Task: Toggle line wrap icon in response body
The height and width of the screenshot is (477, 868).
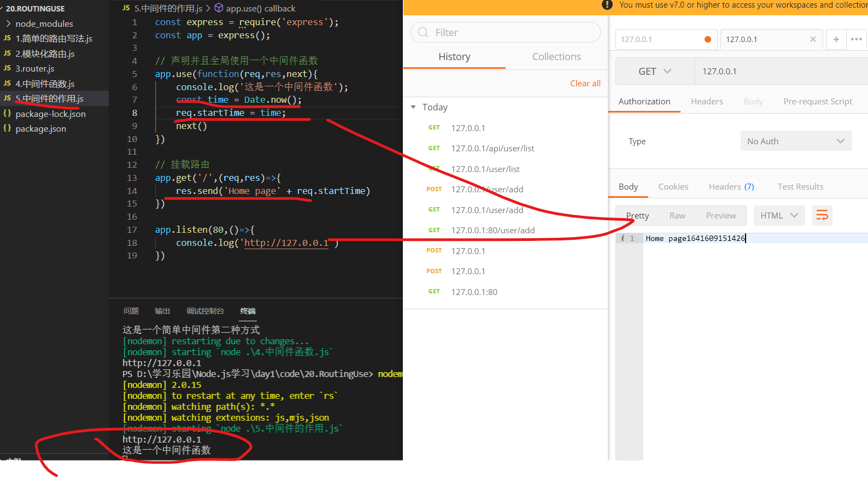Action: 822,216
